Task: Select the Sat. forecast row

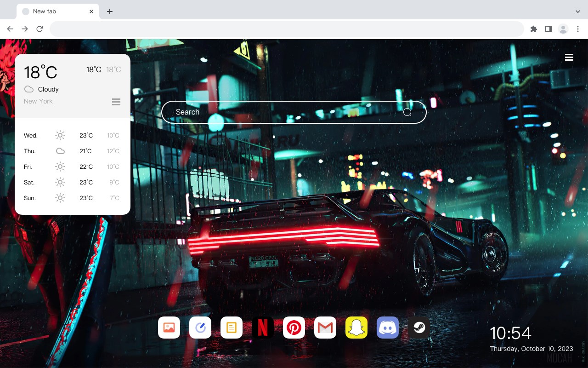Action: (x=73, y=182)
